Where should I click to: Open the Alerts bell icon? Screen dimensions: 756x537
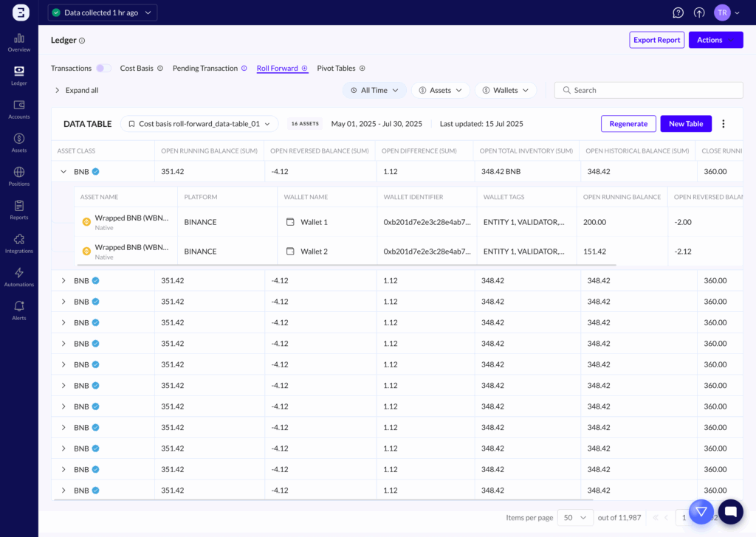pos(19,310)
